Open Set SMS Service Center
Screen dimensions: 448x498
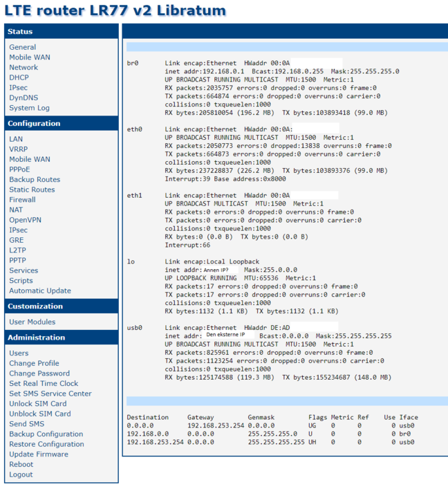click(x=50, y=394)
